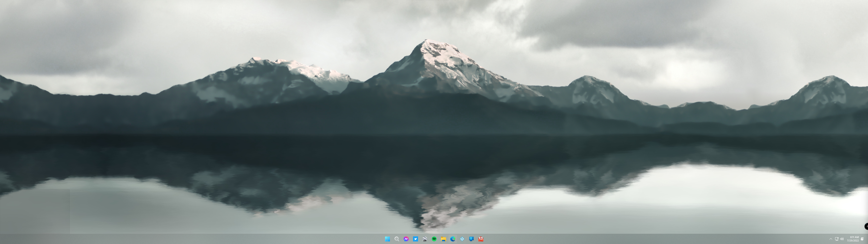Screen dimensions: 868x244
Task: Open the volume speaker tray icon
Action: click(842, 239)
